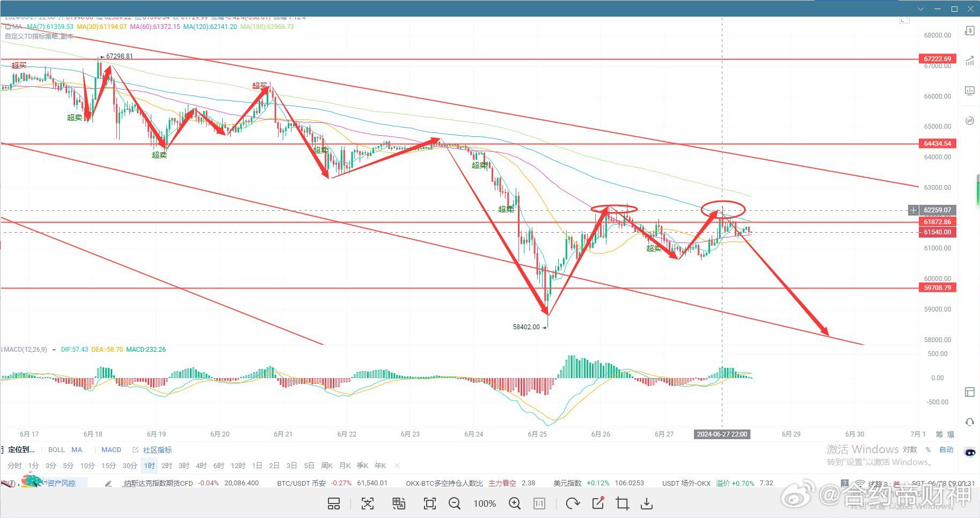Image resolution: width=980 pixels, height=518 pixels.
Task: Close the timeframe bar with X icon
Action: (397, 465)
